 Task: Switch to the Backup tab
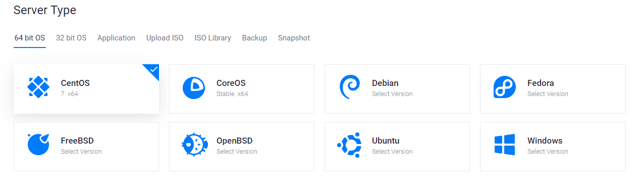(x=254, y=38)
